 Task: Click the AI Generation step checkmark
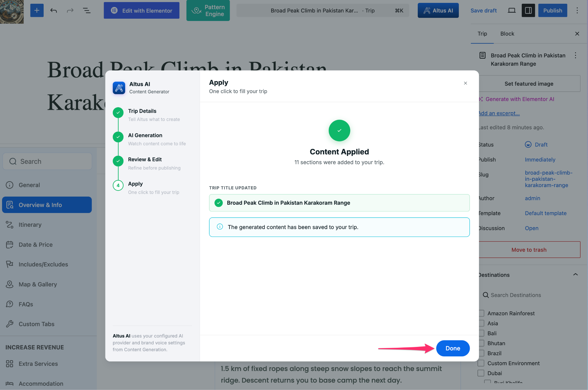tap(118, 137)
